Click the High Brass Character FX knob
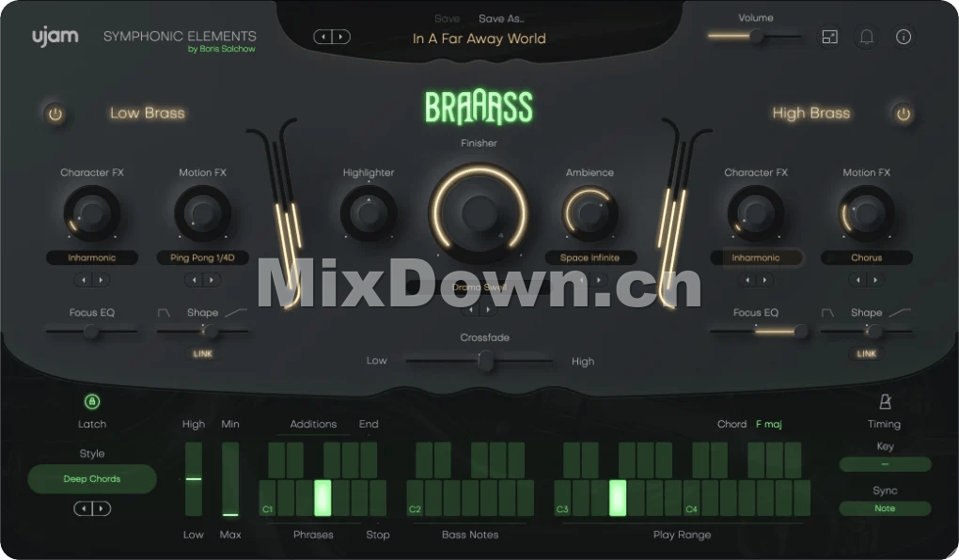959x560 pixels. click(x=755, y=213)
